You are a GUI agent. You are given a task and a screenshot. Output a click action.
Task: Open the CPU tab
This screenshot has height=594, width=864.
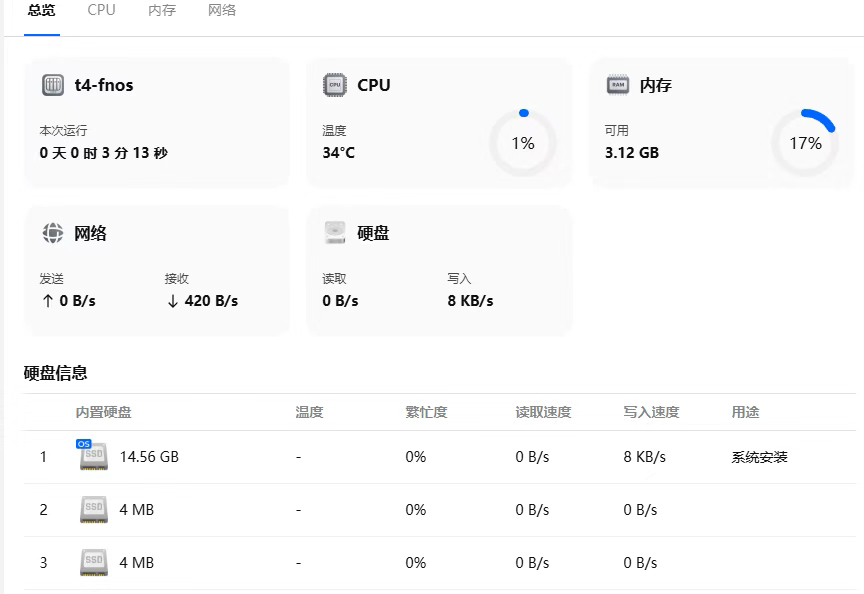[x=101, y=11]
